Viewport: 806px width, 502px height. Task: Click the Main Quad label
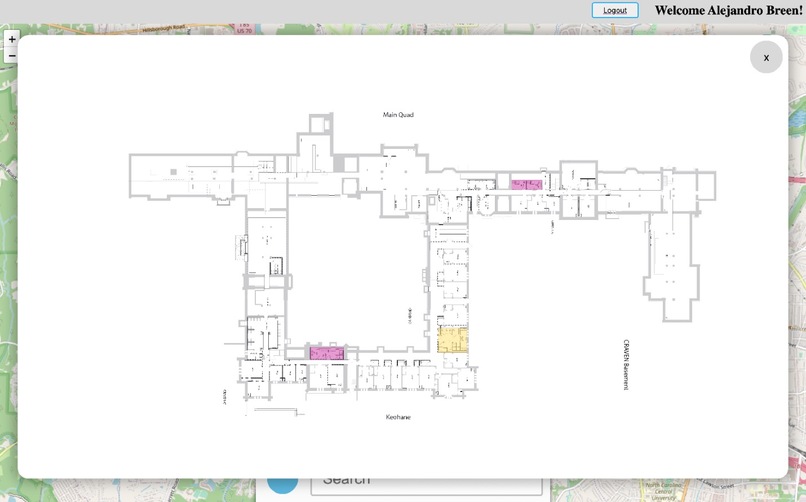pos(398,115)
